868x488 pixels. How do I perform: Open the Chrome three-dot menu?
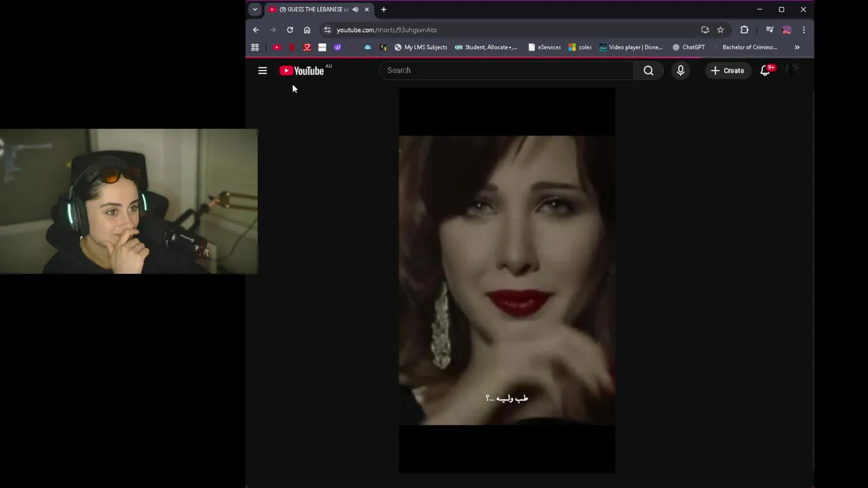[804, 30]
